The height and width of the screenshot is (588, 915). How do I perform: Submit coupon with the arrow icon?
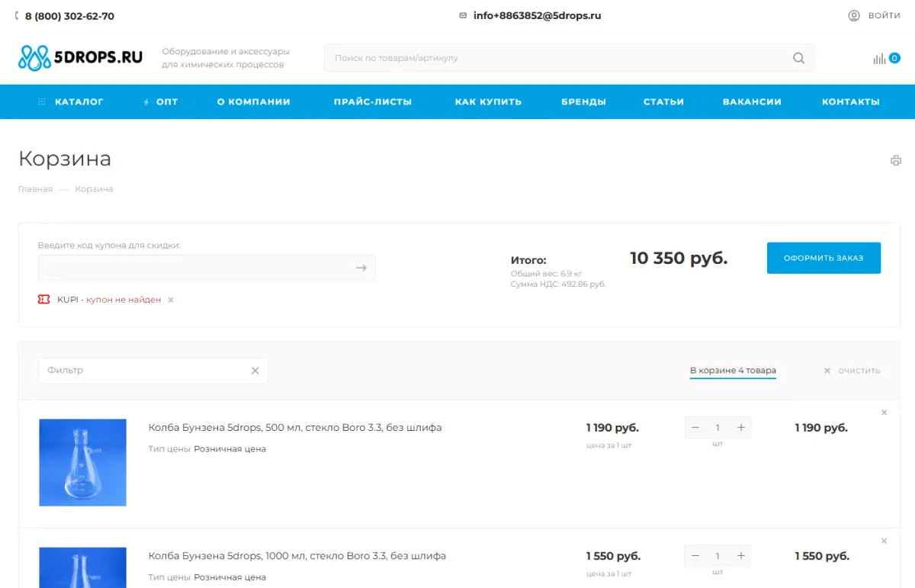tap(361, 268)
